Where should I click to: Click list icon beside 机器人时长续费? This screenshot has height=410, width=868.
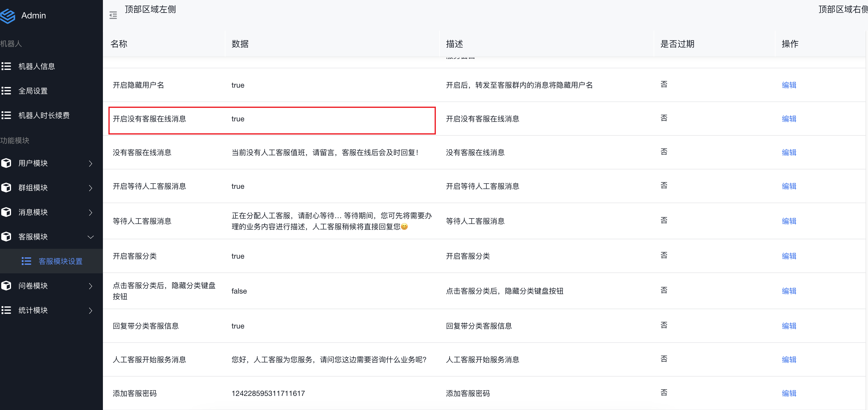[6, 115]
